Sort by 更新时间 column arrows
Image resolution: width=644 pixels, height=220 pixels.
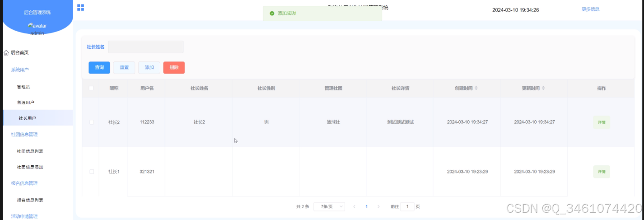(x=543, y=88)
